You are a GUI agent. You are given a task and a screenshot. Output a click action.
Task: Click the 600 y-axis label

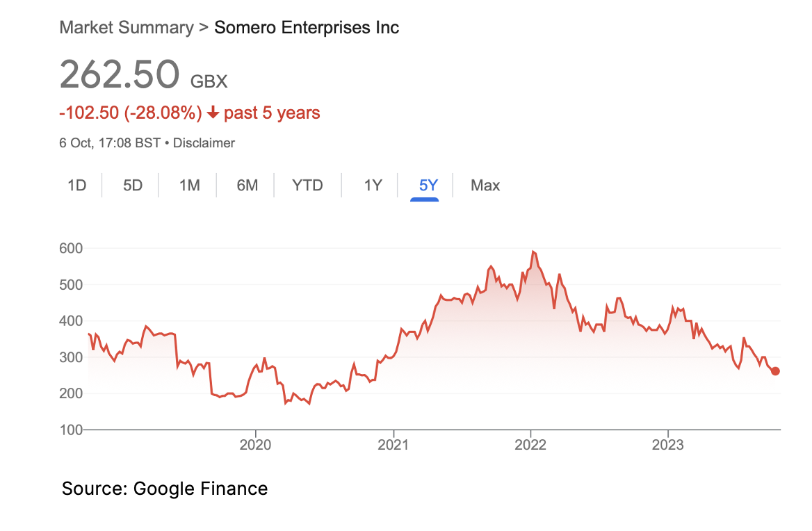pos(71,248)
